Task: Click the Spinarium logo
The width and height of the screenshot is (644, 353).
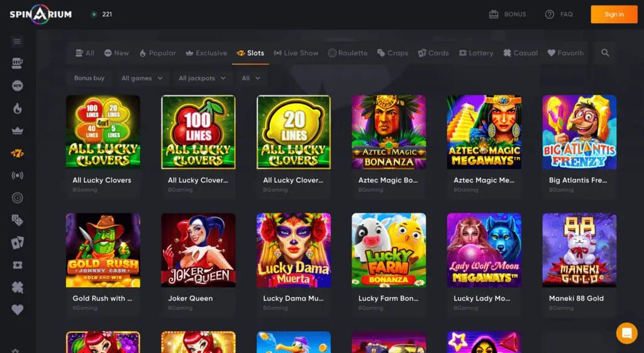Action: pyautogui.click(x=41, y=14)
